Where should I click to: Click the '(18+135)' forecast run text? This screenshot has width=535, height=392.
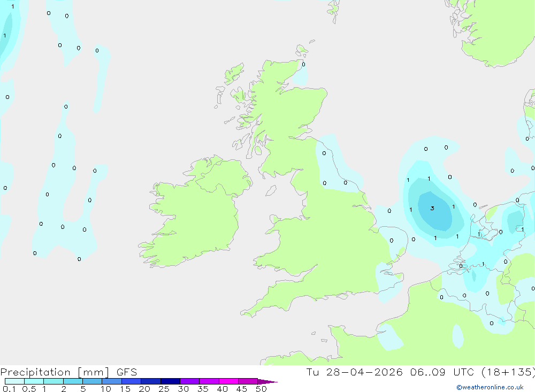coord(508,372)
